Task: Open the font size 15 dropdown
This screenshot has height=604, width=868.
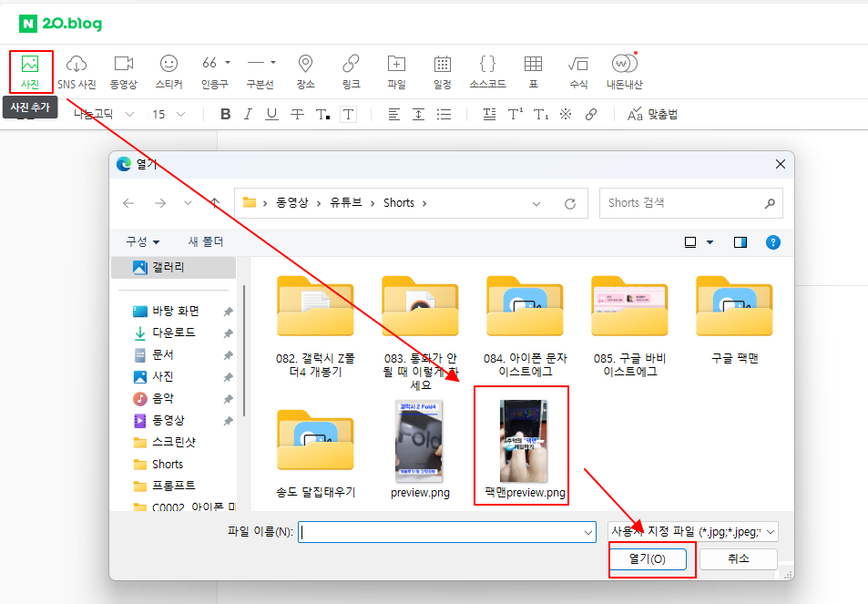Action: [168, 115]
